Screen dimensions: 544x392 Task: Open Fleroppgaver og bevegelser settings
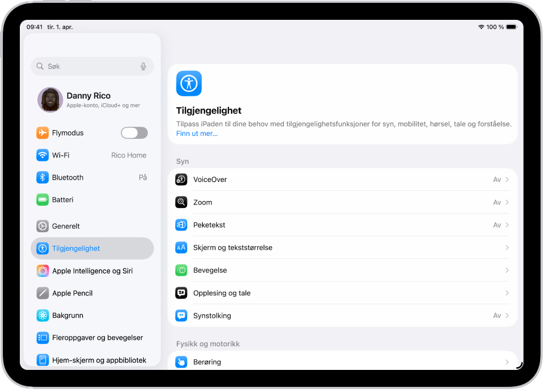point(92,338)
